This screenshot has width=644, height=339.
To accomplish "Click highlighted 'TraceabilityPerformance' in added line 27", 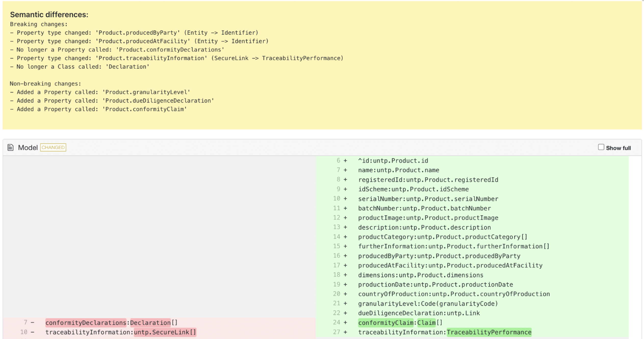I will click(489, 332).
